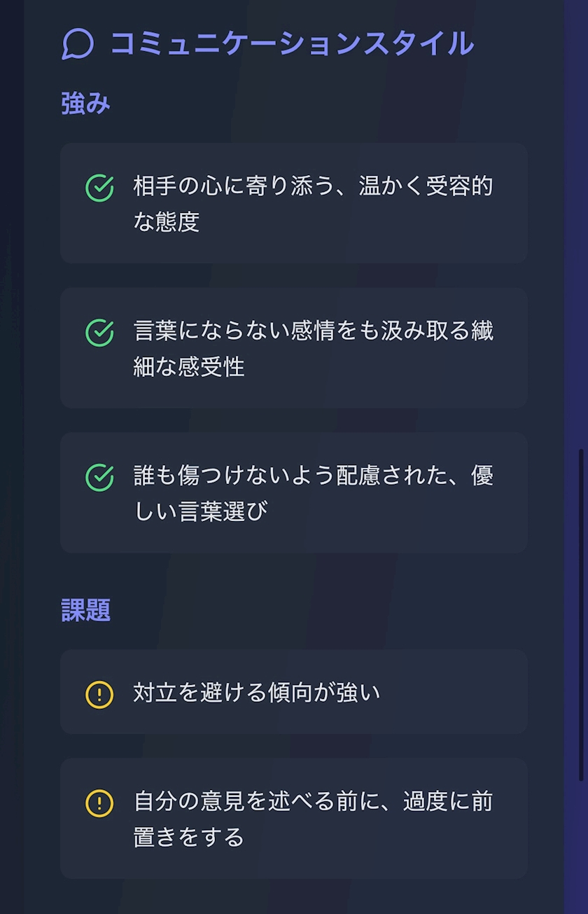Click the text 自分の意見を述べる前に、過度に前置きをする
The image size is (588, 914).
pyautogui.click(x=313, y=818)
